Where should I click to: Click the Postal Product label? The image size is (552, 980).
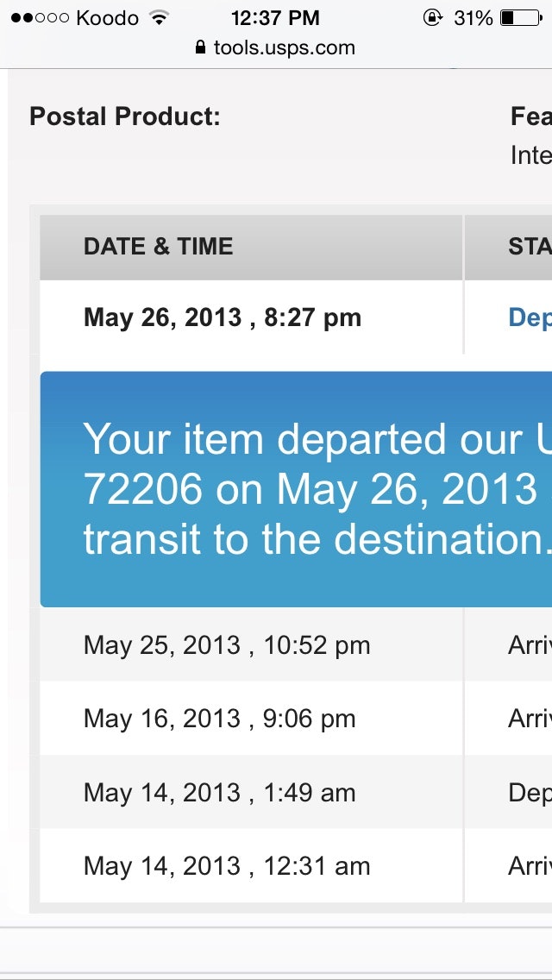125,116
